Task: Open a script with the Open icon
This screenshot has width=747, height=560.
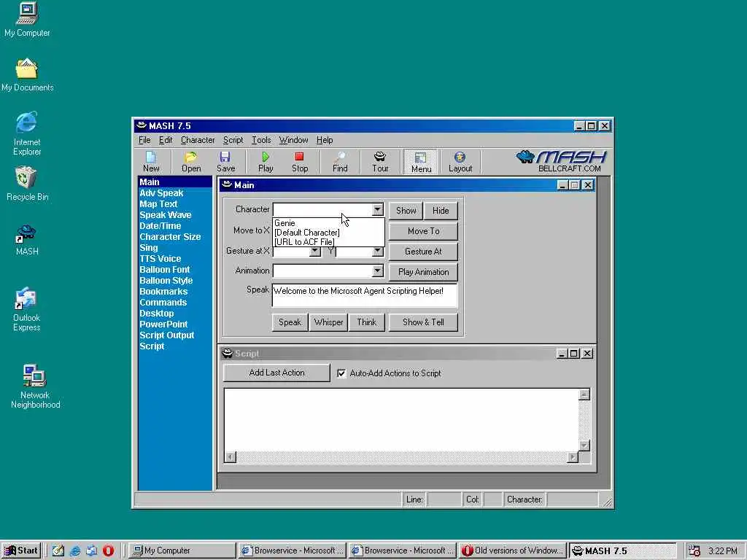Action: point(191,162)
